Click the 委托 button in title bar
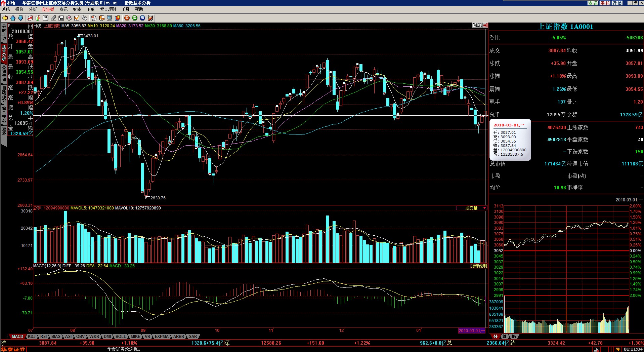 tap(605, 3)
